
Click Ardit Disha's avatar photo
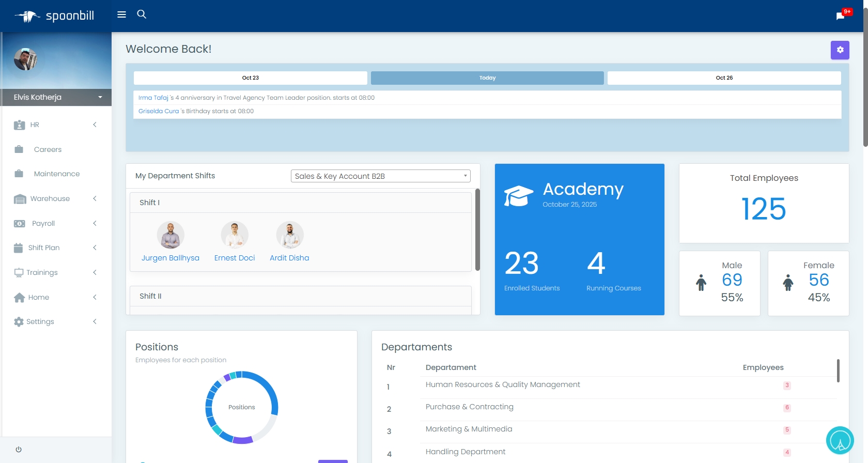(x=290, y=235)
